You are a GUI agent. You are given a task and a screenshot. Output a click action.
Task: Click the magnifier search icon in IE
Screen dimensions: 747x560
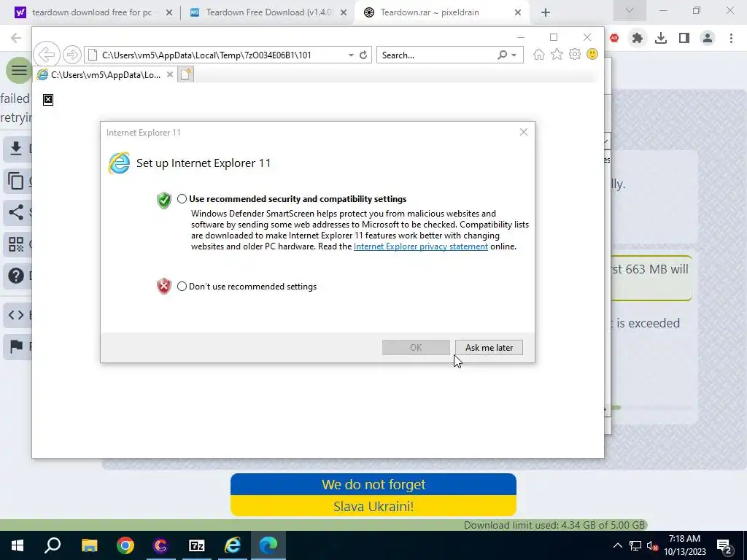coord(502,55)
